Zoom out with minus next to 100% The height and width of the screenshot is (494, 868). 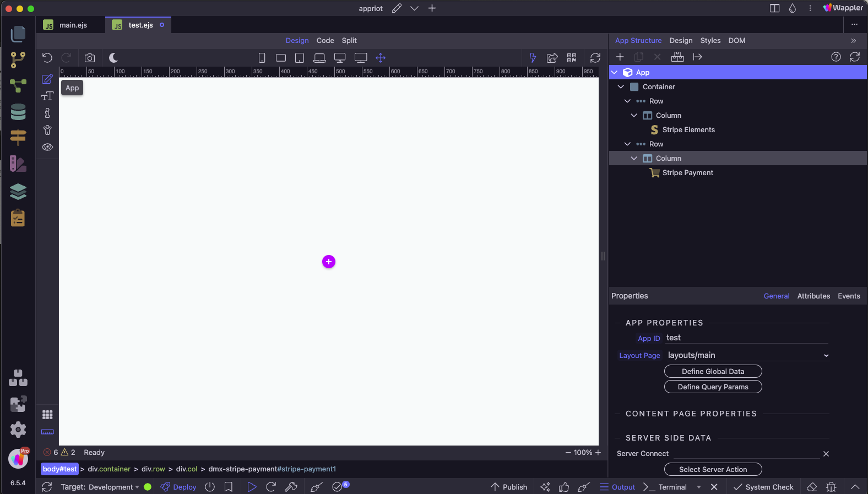(568, 453)
